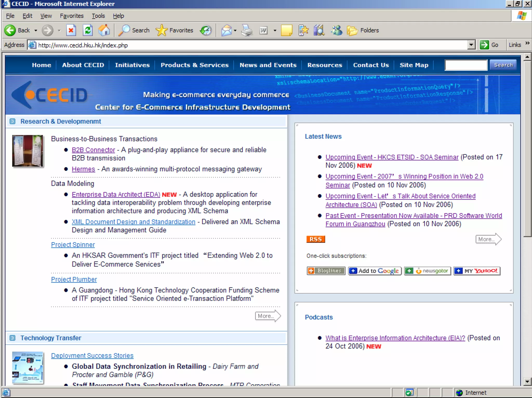Open the Back button history dropdown arrow
This screenshot has width=532, height=398.
click(36, 31)
